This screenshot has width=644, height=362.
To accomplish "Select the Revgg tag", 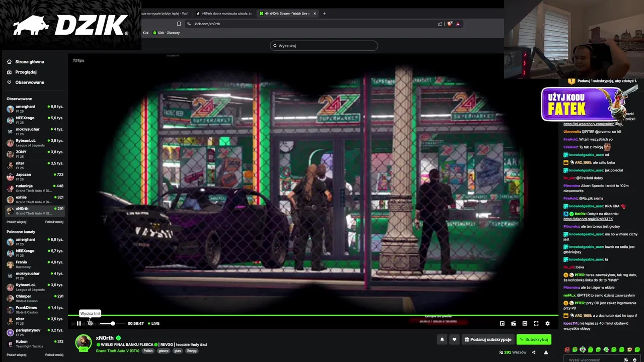I will pos(192,350).
